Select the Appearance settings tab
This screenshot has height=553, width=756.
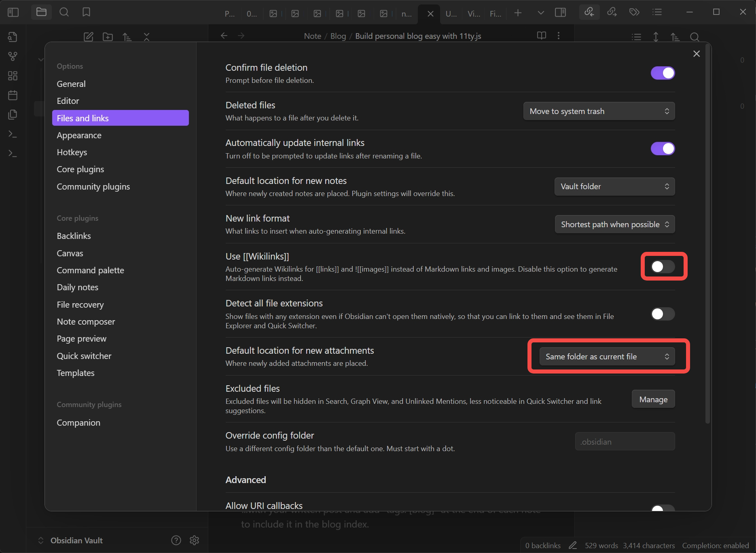tap(79, 135)
